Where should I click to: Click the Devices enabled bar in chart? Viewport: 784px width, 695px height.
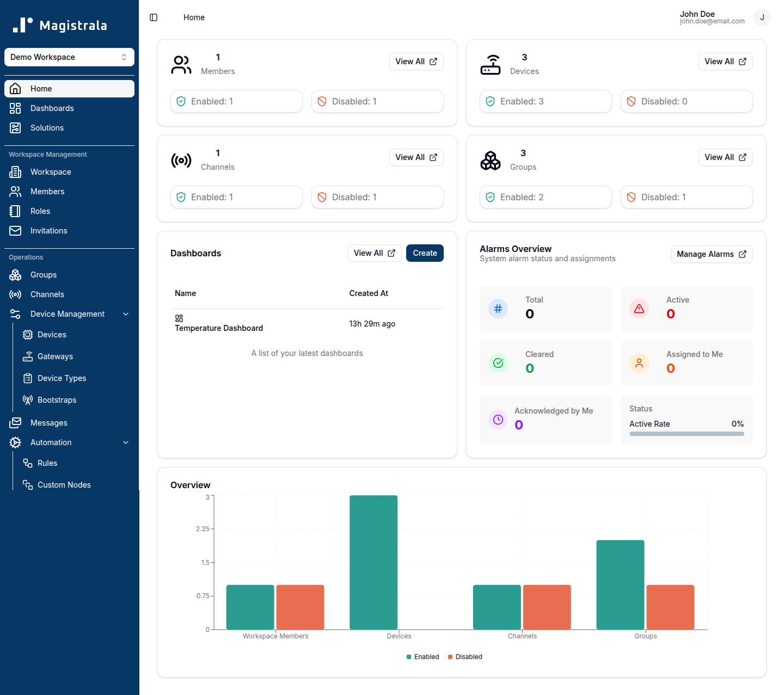pyautogui.click(x=373, y=562)
